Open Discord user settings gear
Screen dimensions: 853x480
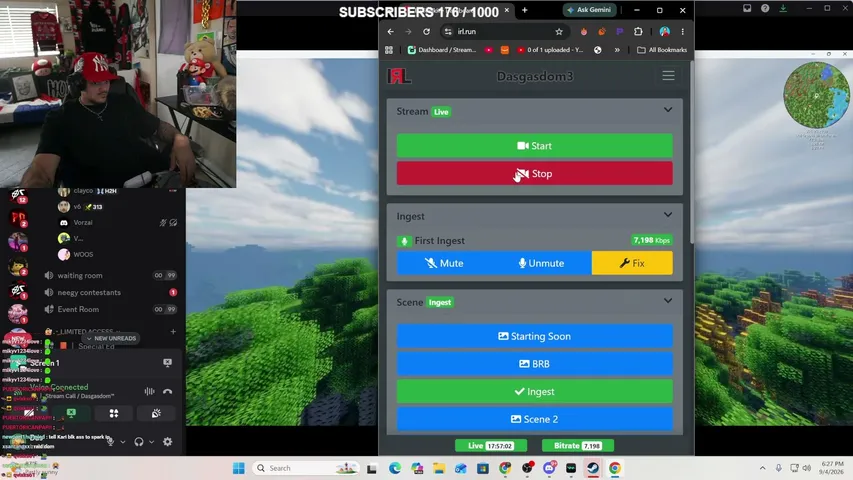168,441
